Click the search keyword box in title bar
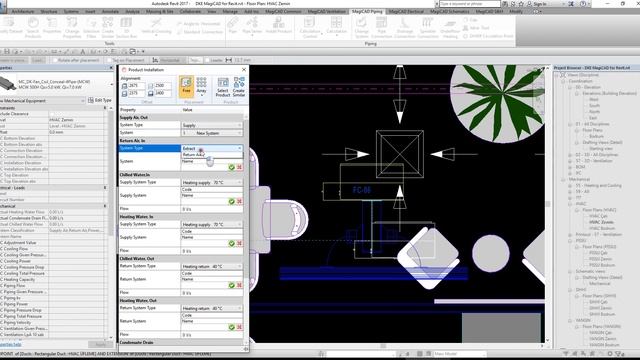 tap(470, 4)
